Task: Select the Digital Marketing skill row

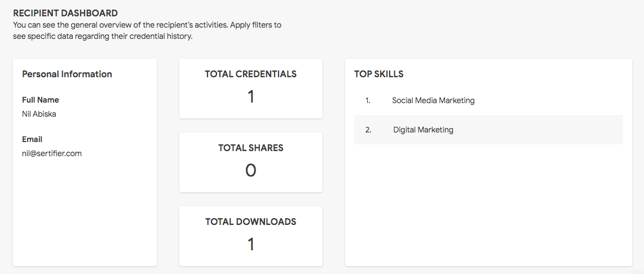Action: 488,130
